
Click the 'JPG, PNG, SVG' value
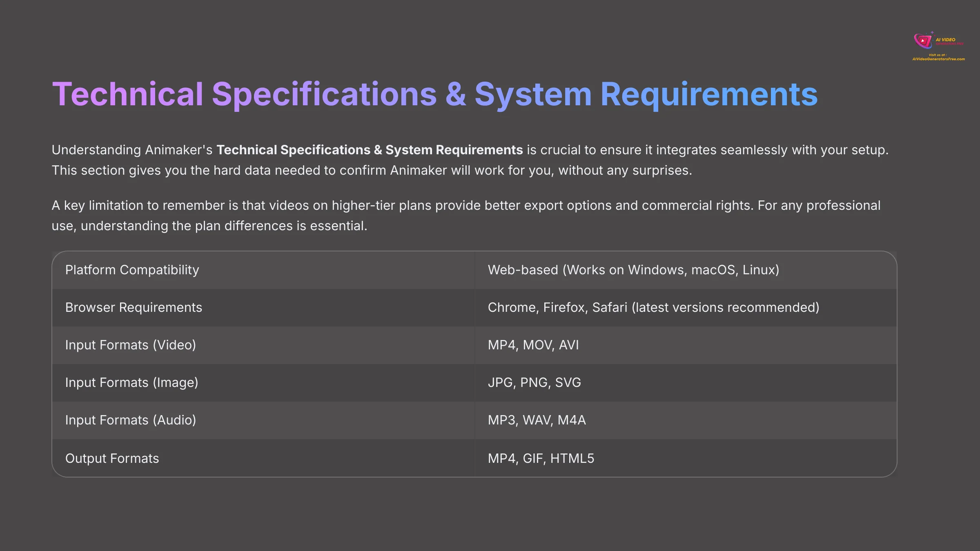coord(534,383)
